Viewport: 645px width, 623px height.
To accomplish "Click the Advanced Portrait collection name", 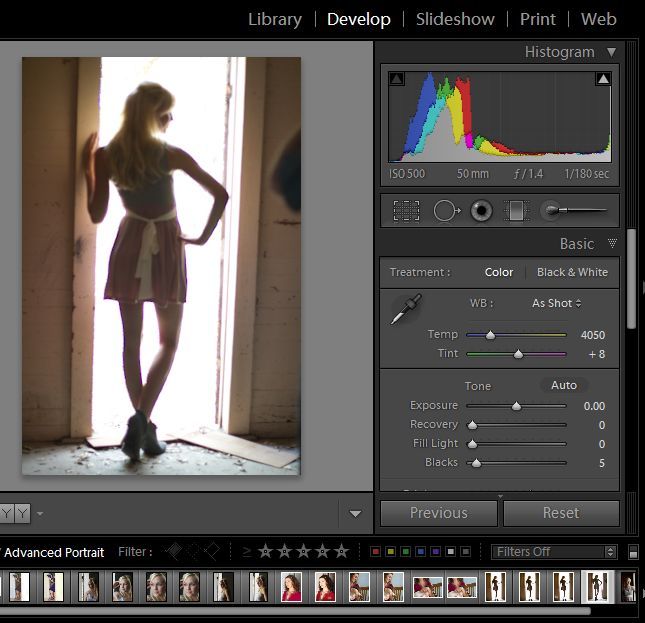I will (54, 552).
